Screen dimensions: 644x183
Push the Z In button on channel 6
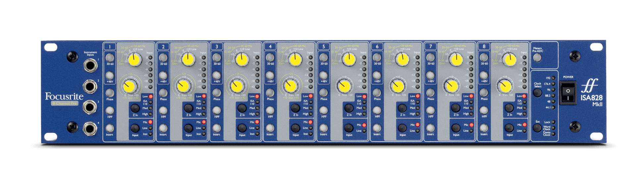[x=402, y=108]
